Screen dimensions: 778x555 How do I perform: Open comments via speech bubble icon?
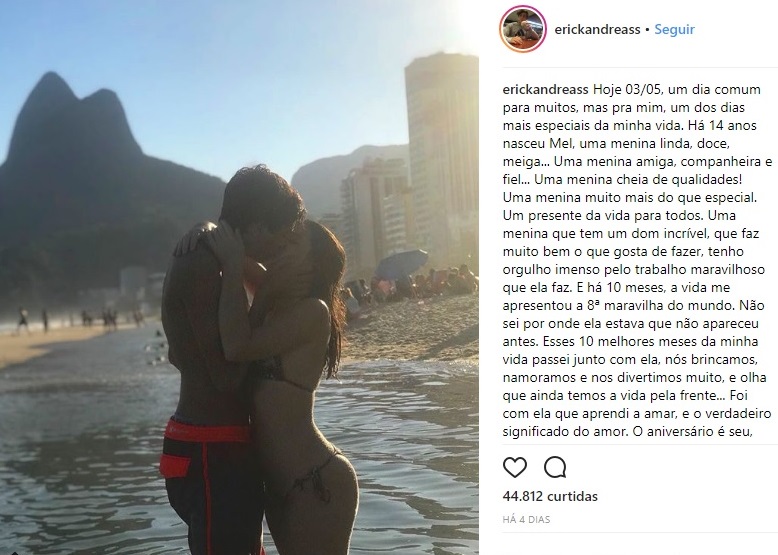(x=555, y=467)
